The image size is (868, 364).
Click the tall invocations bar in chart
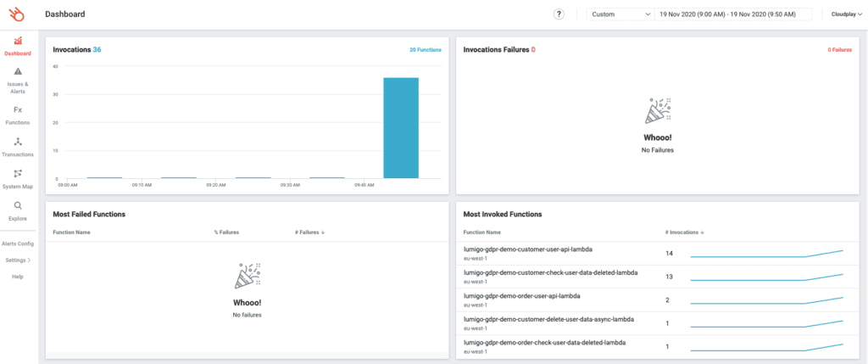click(x=401, y=128)
